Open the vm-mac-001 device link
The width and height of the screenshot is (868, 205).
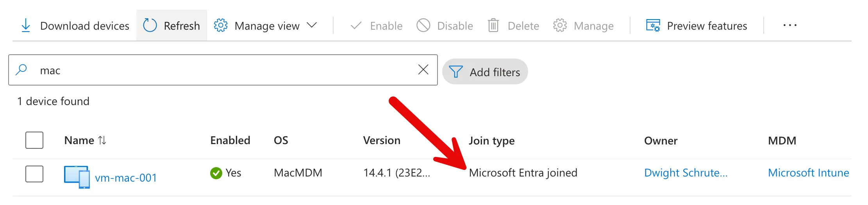[x=126, y=178]
